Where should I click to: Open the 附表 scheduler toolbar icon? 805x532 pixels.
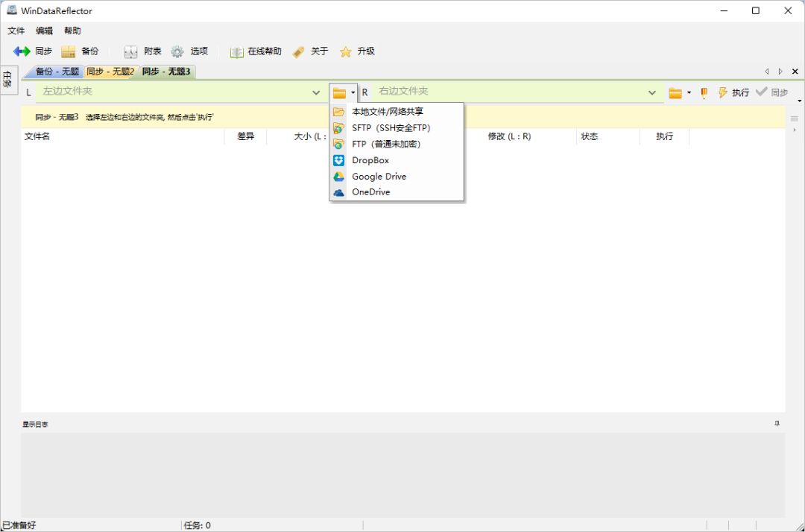[131, 51]
